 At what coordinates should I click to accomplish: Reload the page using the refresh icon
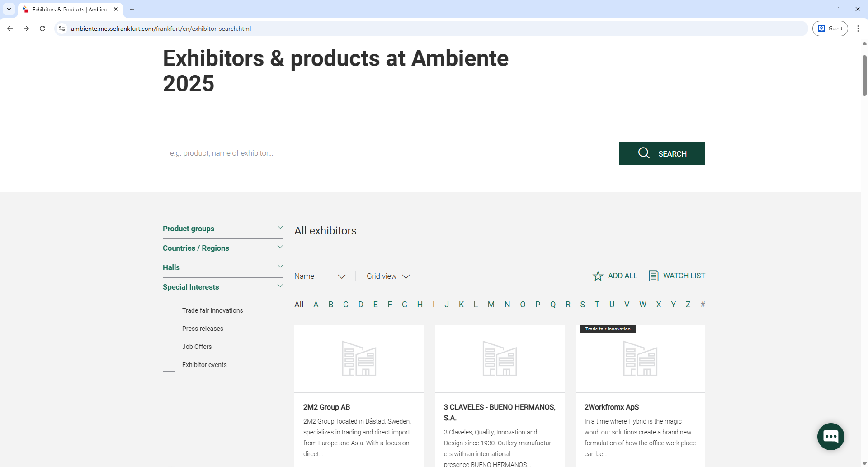[x=42, y=29]
